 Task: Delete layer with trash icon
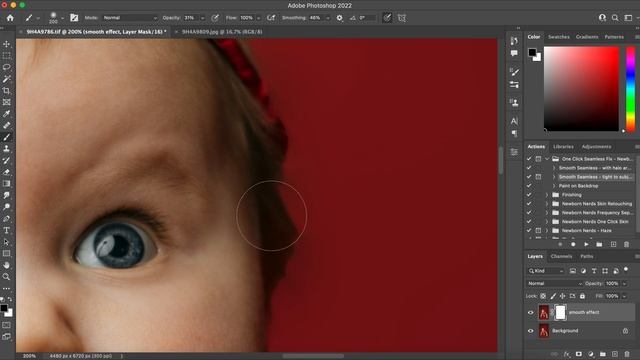point(627,354)
